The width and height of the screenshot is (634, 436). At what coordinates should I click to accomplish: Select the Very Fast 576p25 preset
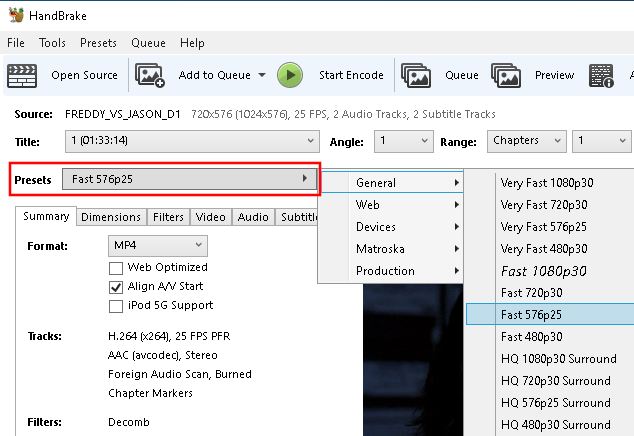[x=550, y=227]
